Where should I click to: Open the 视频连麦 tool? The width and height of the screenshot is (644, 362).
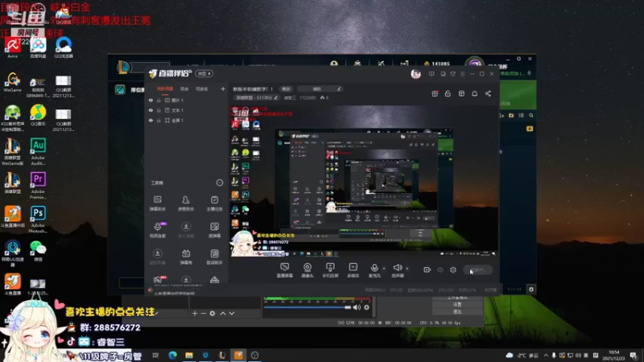tap(157, 230)
